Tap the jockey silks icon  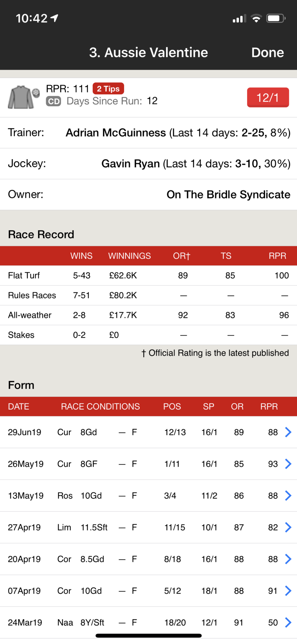[24, 97]
